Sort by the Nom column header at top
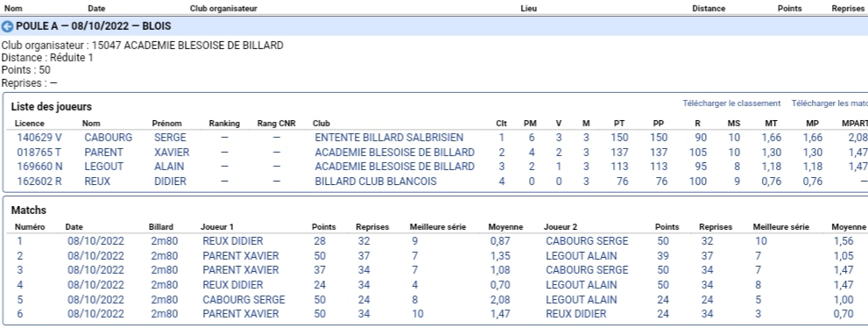The width and height of the screenshot is (868, 328). (x=13, y=8)
